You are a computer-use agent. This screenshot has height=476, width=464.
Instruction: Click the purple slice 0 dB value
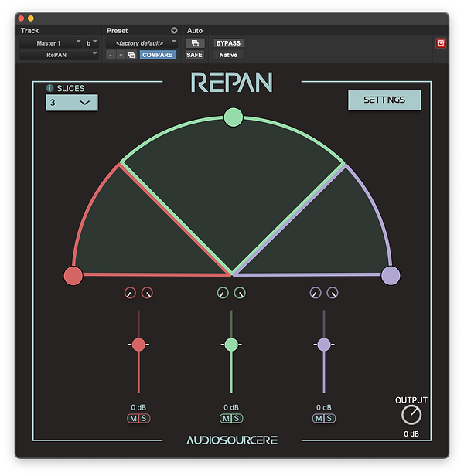[324, 407]
